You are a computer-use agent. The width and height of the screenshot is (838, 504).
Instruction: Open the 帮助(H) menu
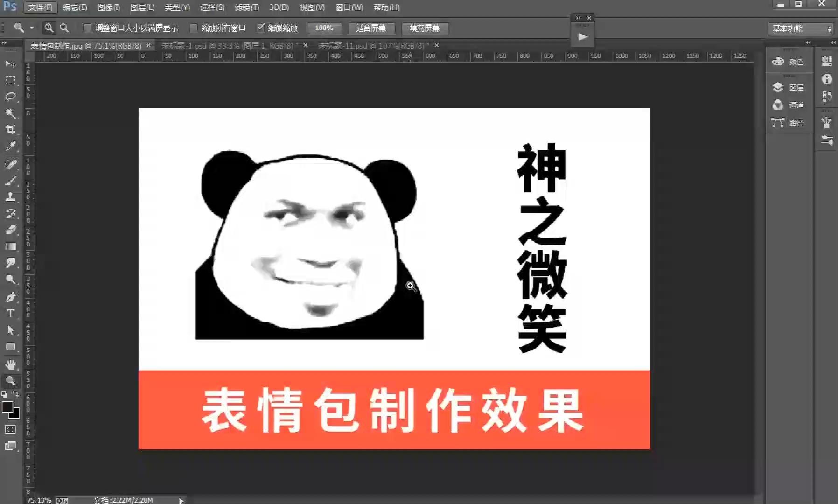click(387, 7)
